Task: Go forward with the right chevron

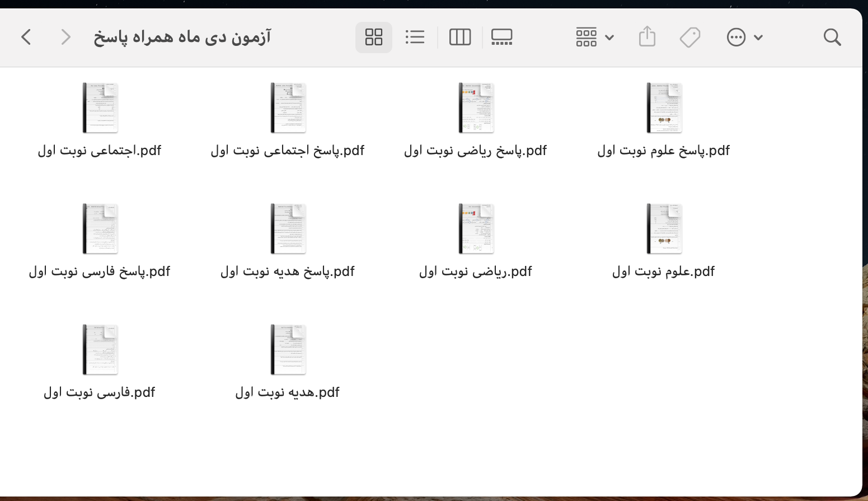Action: click(65, 38)
